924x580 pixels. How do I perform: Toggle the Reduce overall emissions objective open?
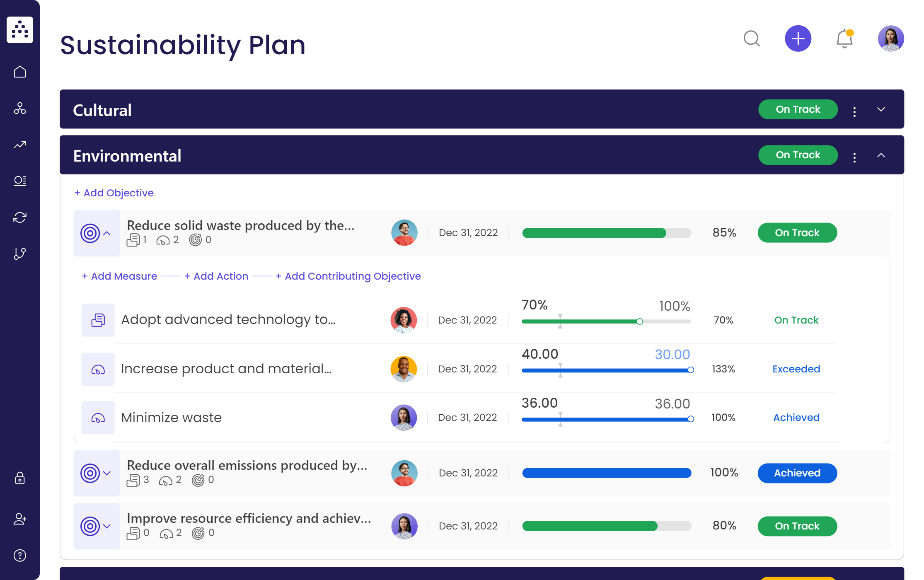click(107, 472)
